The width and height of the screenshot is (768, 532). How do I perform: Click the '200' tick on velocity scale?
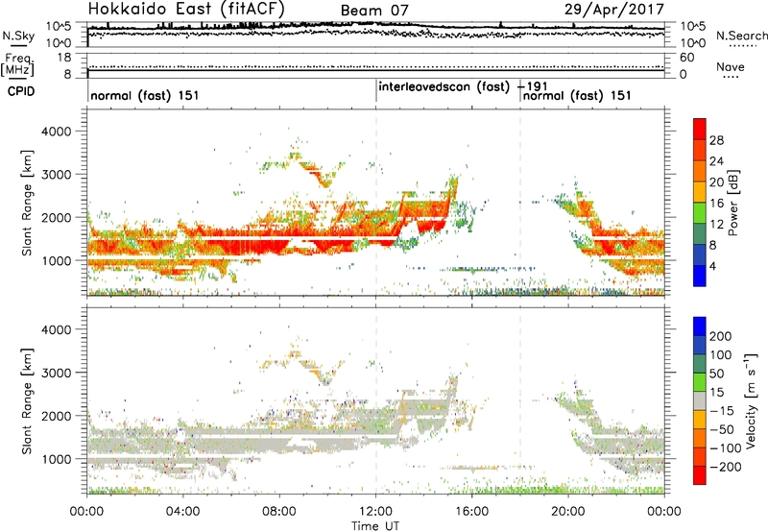tap(721, 336)
